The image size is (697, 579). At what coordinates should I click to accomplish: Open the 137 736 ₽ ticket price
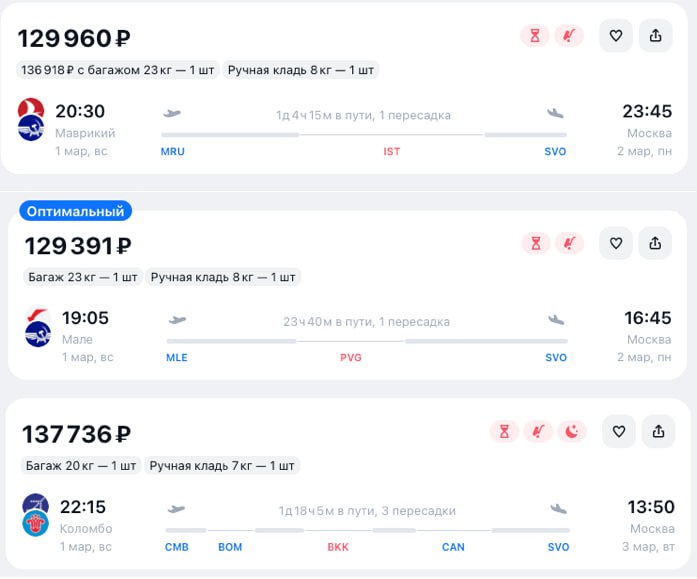76,435
